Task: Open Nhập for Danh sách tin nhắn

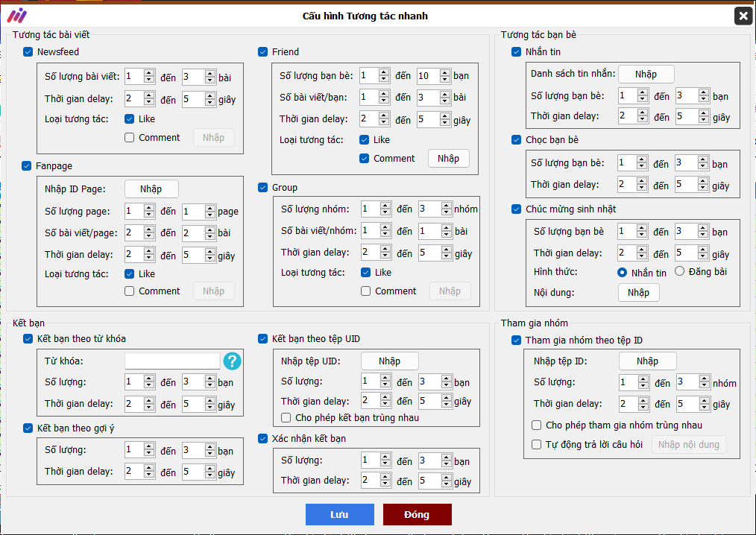Action: 646,74
